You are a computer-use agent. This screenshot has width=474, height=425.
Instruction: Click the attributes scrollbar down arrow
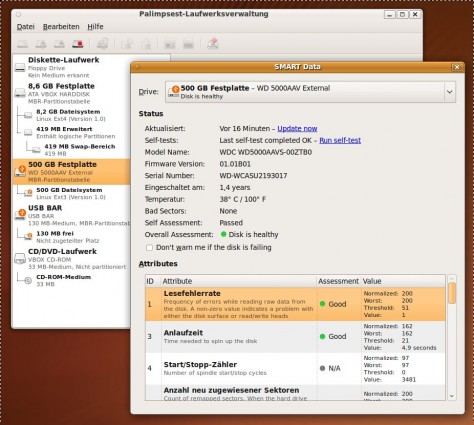coord(452,396)
